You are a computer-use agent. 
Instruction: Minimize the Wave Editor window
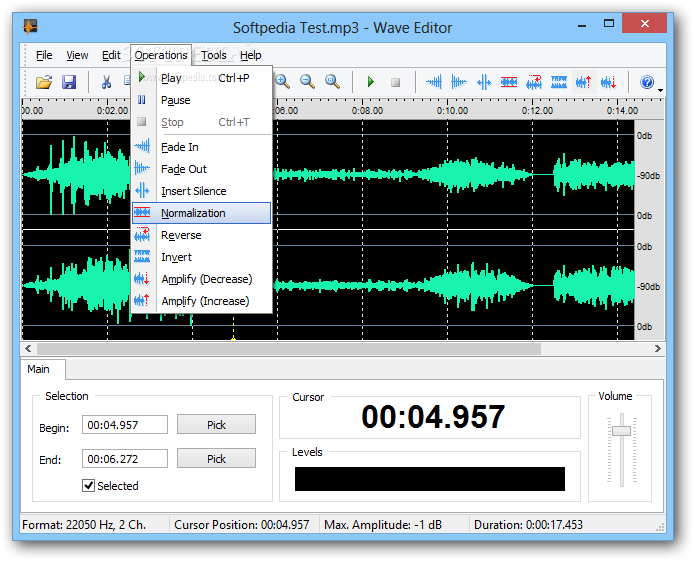click(x=582, y=25)
